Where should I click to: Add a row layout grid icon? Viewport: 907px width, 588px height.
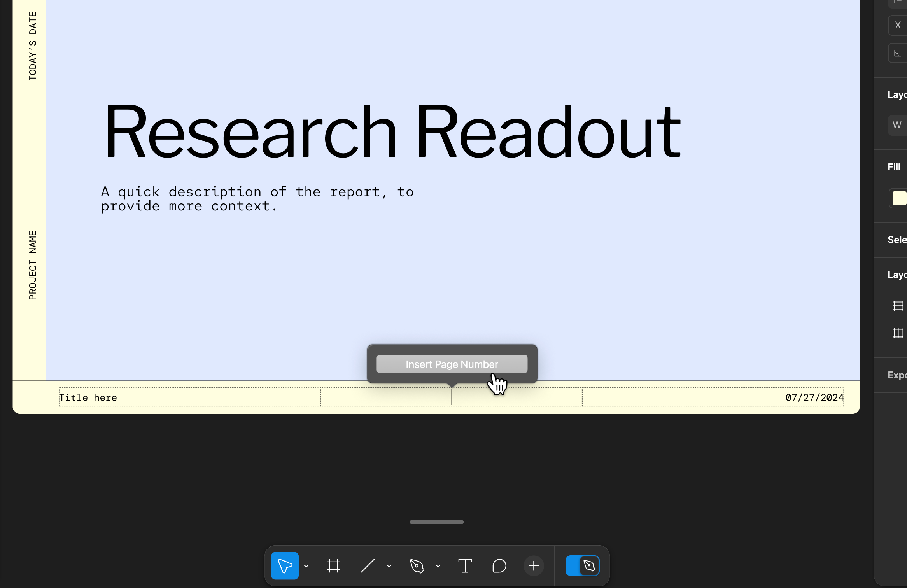(x=898, y=306)
